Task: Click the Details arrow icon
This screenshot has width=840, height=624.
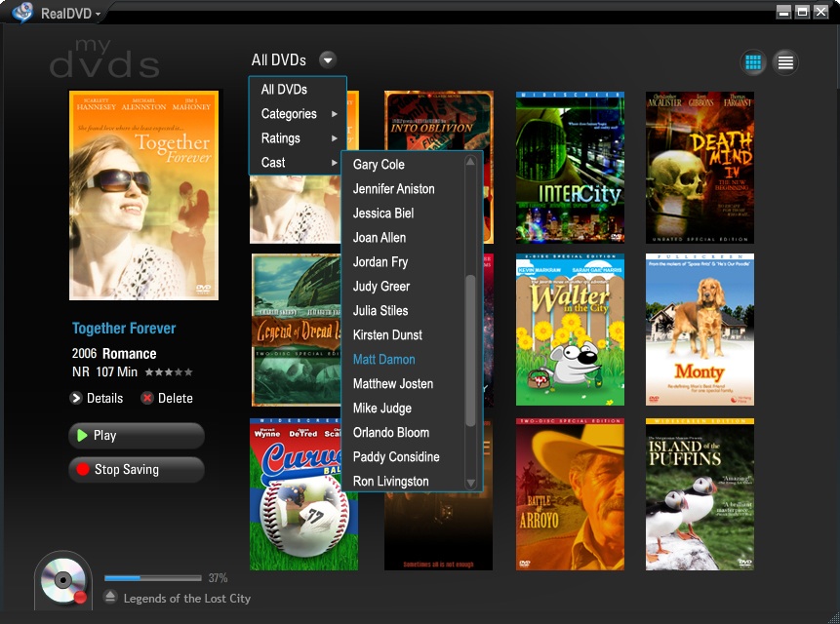Action: pos(76,398)
